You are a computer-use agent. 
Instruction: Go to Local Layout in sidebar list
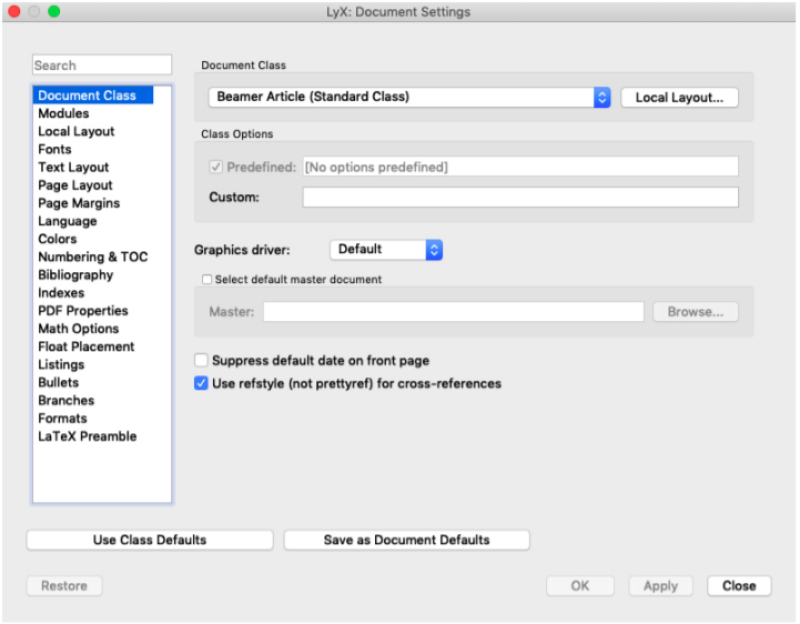coord(77,131)
